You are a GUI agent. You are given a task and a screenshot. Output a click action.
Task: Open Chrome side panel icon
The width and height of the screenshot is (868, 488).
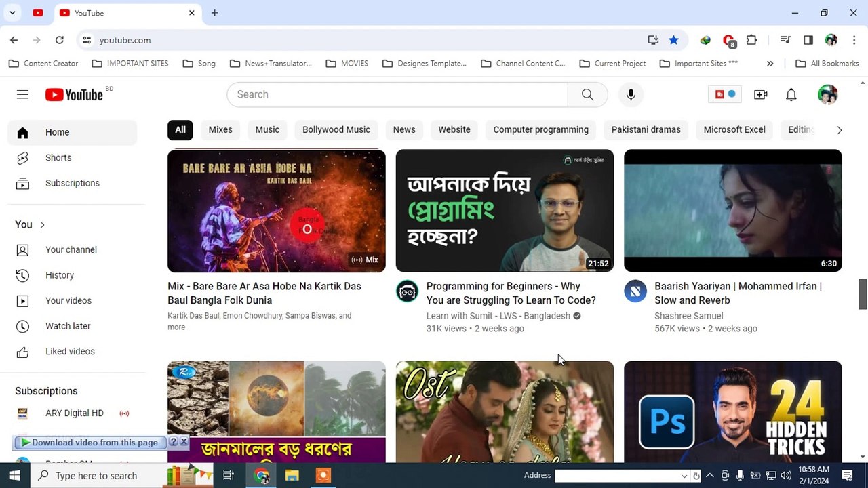(x=808, y=40)
